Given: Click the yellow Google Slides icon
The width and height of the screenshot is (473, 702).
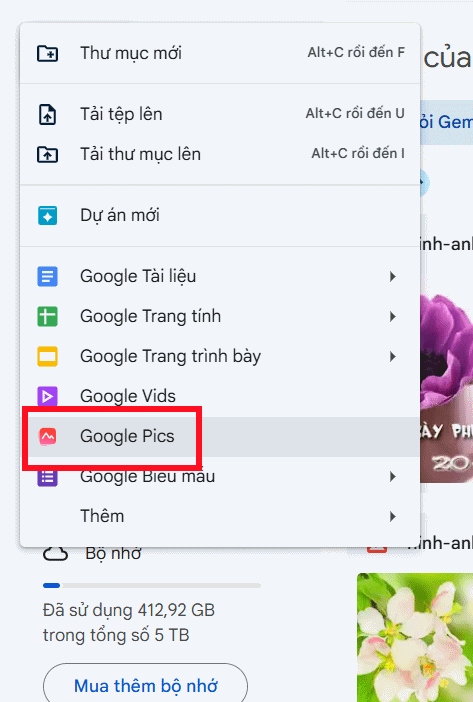Looking at the screenshot, I should [x=47, y=356].
